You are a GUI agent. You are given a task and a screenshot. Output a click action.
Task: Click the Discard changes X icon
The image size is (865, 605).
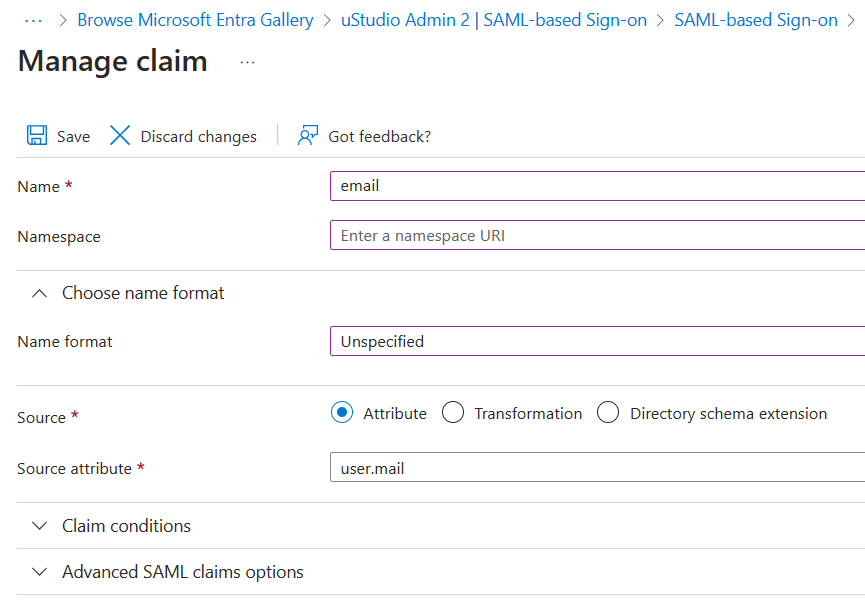120,136
